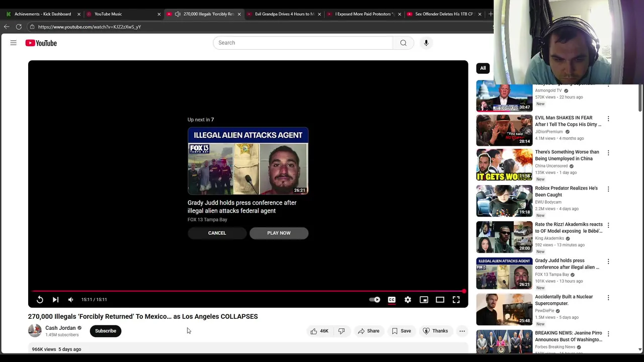
Task: Open up next Grady Judd video title
Action: (242, 207)
